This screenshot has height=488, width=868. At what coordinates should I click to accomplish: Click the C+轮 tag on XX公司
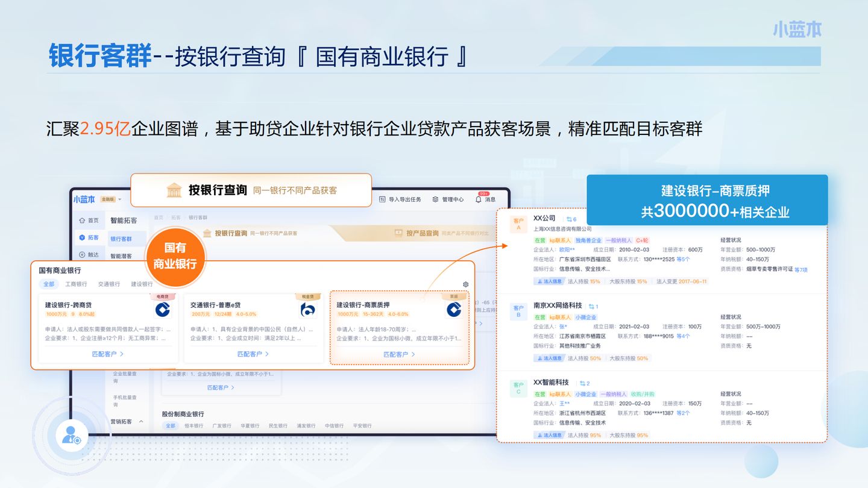point(642,240)
